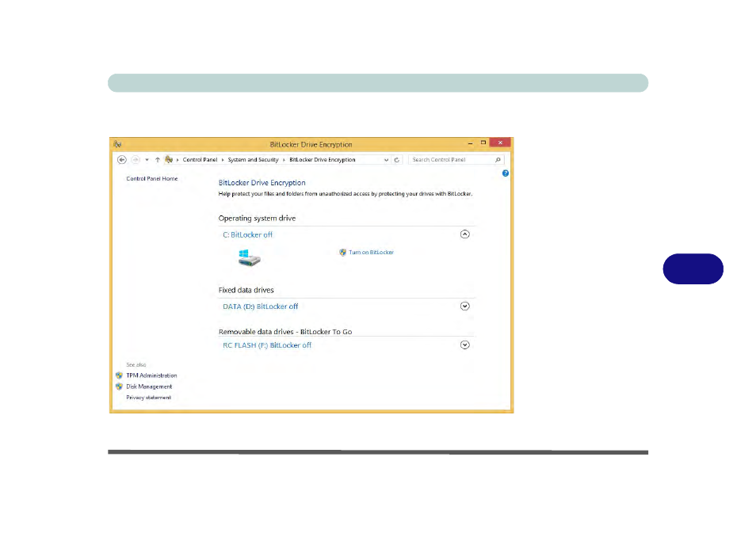Expand the DATA (D:) drive chevron
The width and height of the screenshot is (756, 533).
[x=465, y=306]
